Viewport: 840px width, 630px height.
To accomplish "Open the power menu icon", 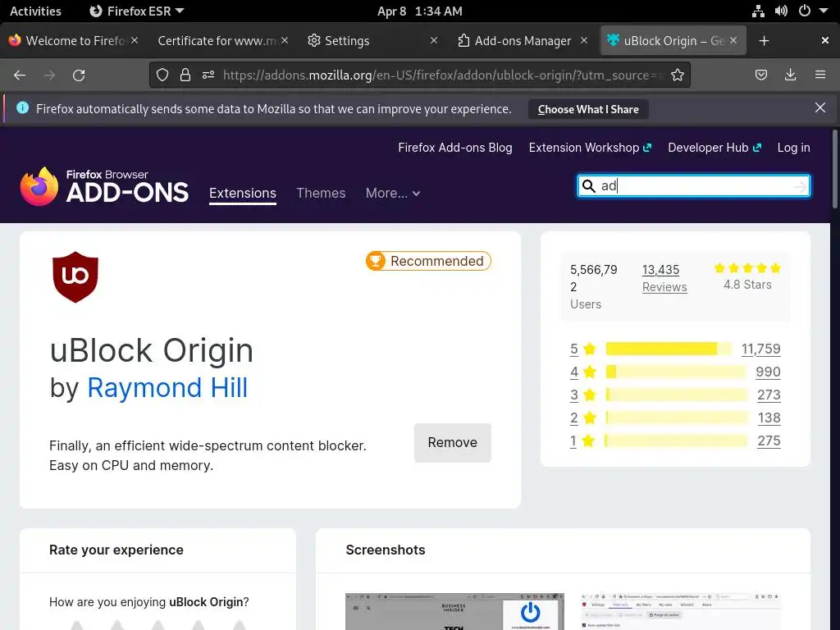I will [805, 11].
